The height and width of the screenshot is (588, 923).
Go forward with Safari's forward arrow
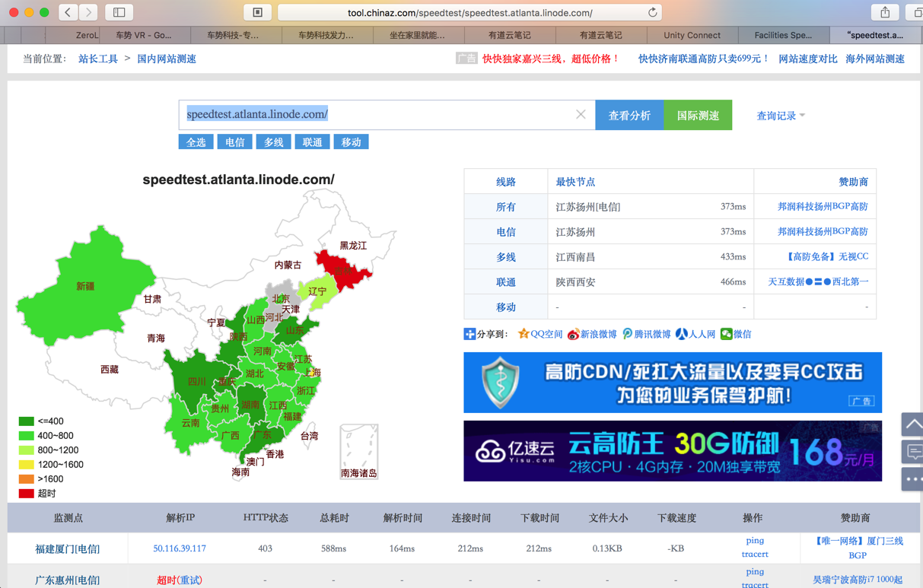pos(89,12)
